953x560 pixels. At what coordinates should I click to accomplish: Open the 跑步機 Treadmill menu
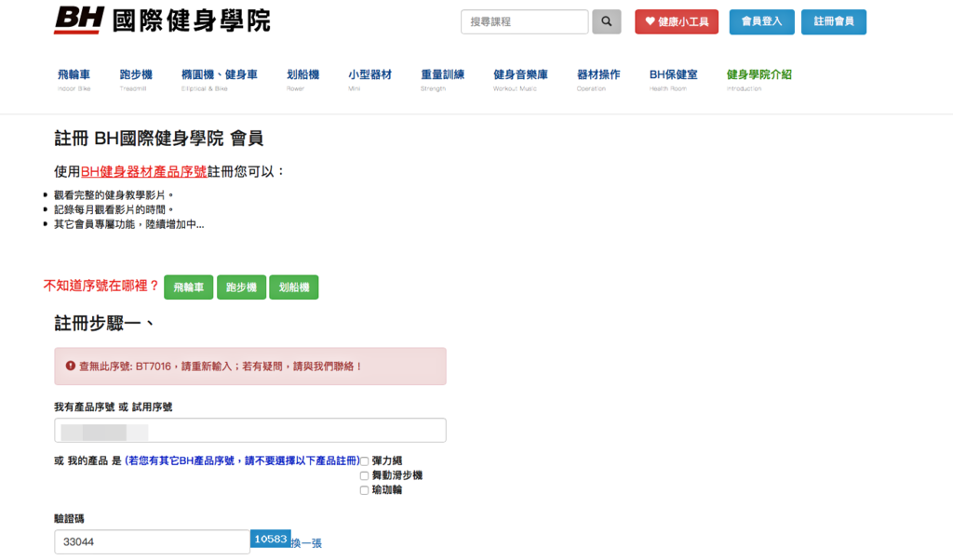click(x=136, y=80)
